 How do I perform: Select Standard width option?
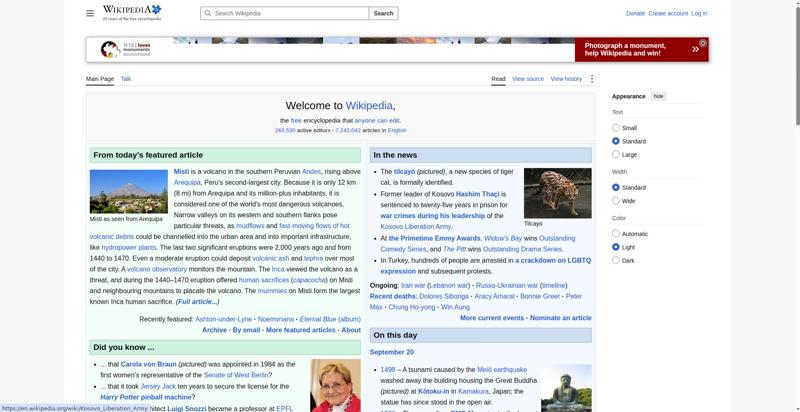616,188
